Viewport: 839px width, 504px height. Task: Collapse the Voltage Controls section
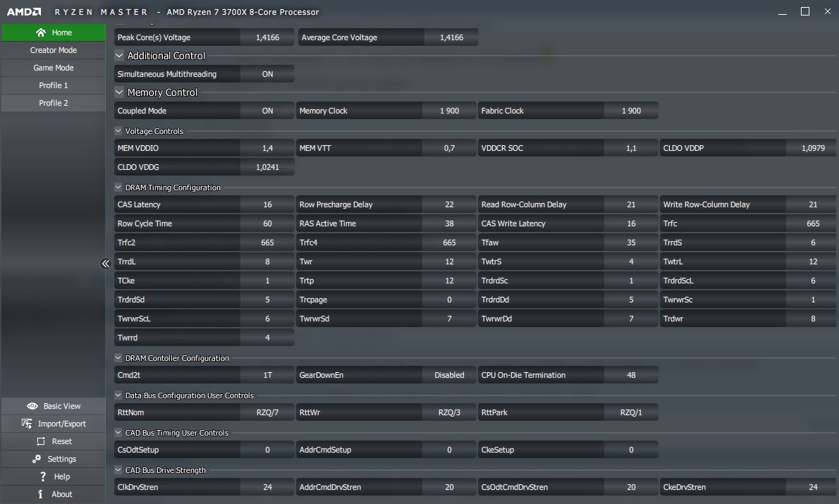(x=118, y=130)
